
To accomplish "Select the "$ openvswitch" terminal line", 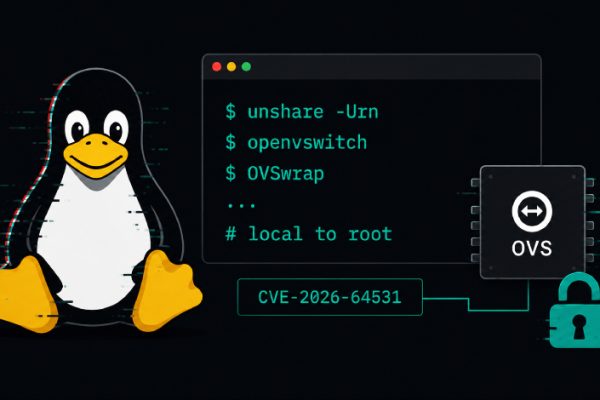I will 296,143.
